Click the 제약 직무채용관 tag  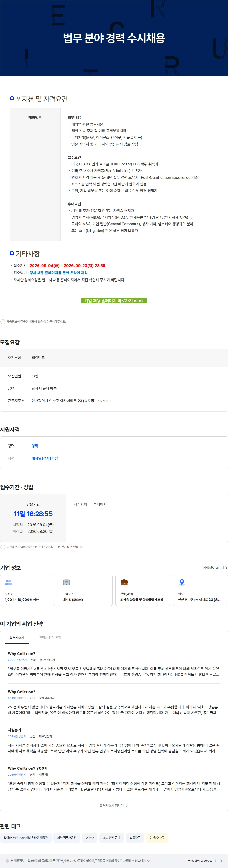[67, 838]
